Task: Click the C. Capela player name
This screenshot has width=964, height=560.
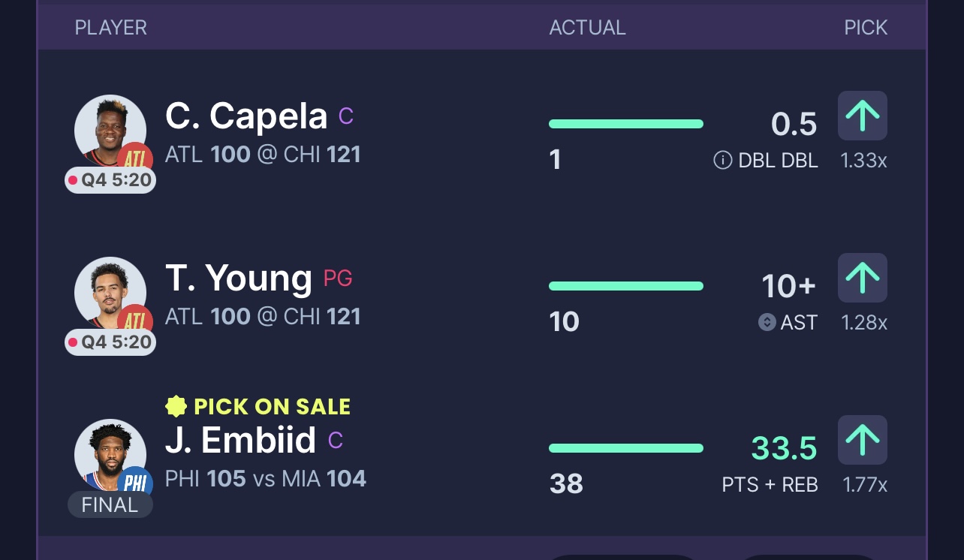Action: pyautogui.click(x=246, y=116)
